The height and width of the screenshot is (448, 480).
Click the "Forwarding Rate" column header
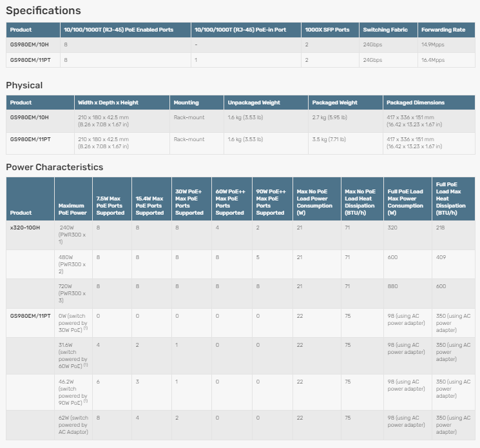coord(446,30)
